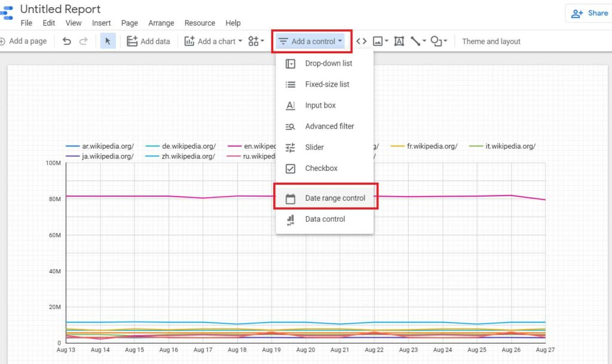Click the URL embed code icon
Image resolution: width=612 pixels, height=364 pixels.
362,41
